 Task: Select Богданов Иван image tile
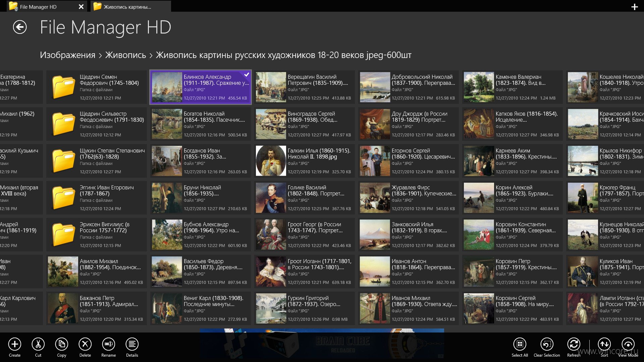(x=201, y=161)
